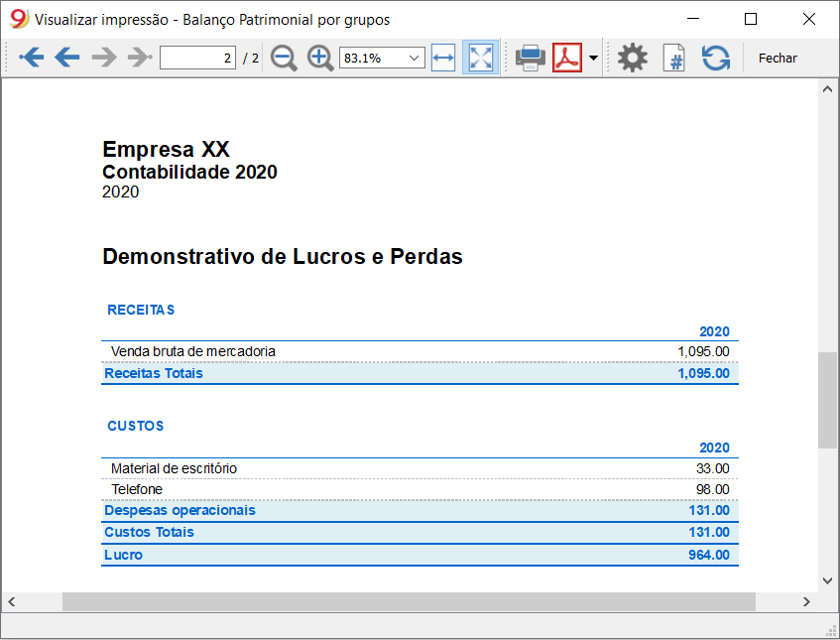
Task: Click the CUSTOS section header
Action: tap(136, 426)
